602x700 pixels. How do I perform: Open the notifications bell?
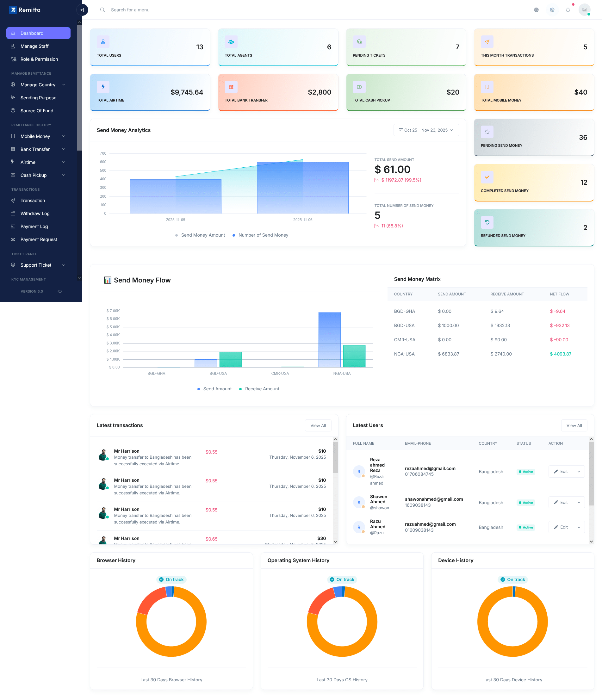(x=568, y=10)
